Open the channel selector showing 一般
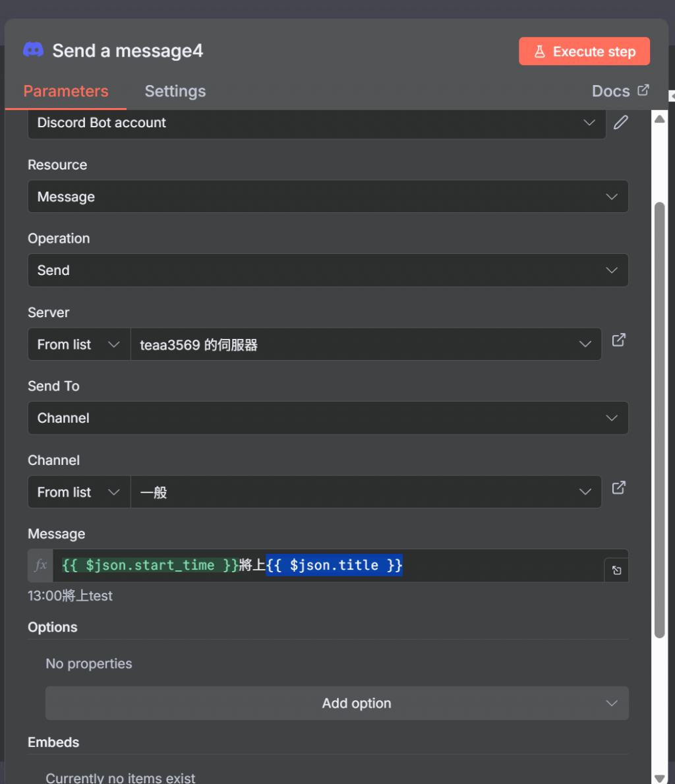675x784 pixels. [x=366, y=491]
